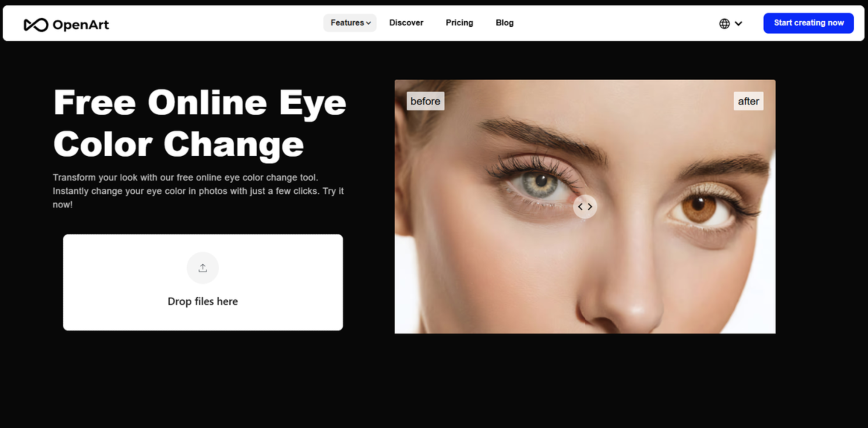Click the left arrow on comparison handle
The height and width of the screenshot is (428, 868).
tap(580, 207)
